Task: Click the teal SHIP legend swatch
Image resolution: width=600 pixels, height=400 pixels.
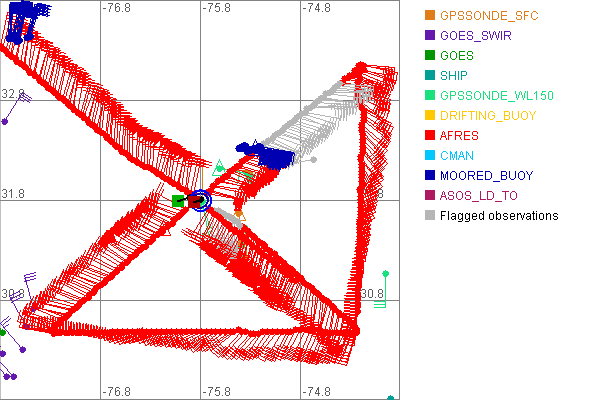Action: click(430, 75)
